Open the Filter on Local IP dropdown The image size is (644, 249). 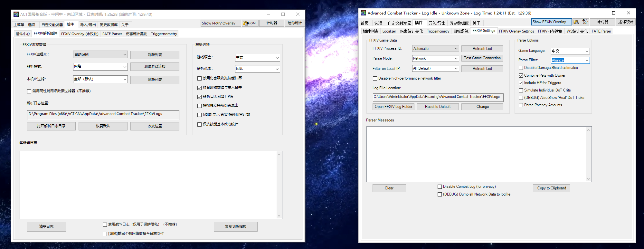click(435, 68)
